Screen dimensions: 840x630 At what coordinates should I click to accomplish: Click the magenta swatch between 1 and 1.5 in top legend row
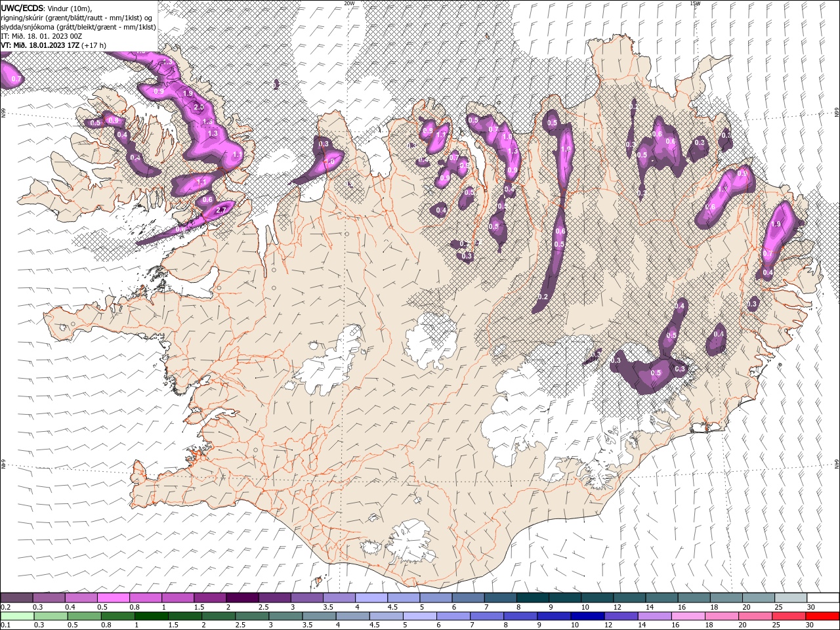point(178,598)
